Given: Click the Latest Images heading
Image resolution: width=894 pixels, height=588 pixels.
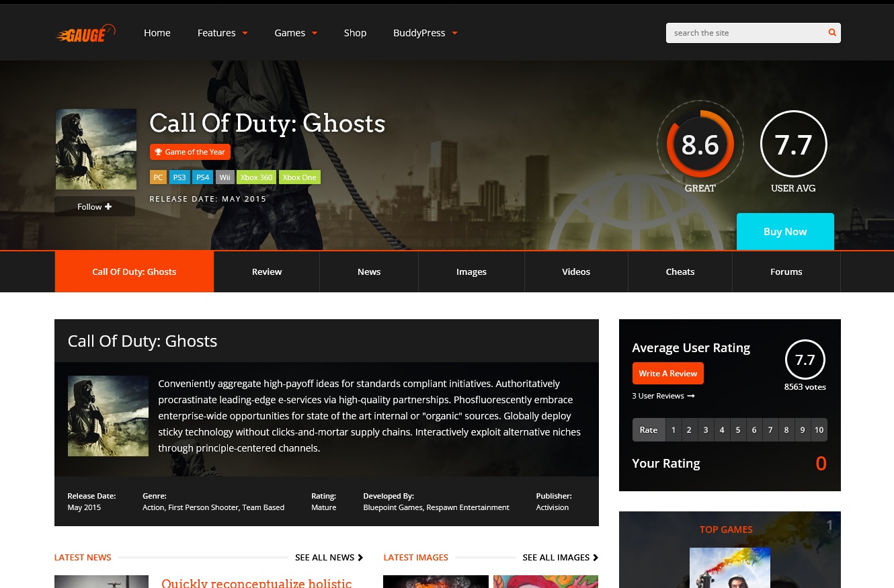Looking at the screenshot, I should (x=415, y=557).
